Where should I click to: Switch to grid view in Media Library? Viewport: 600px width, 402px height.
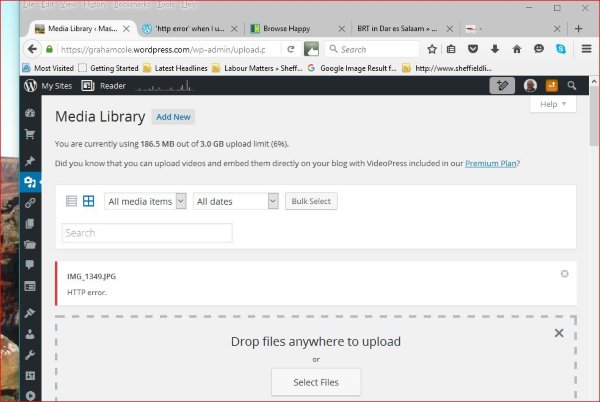[x=88, y=201]
